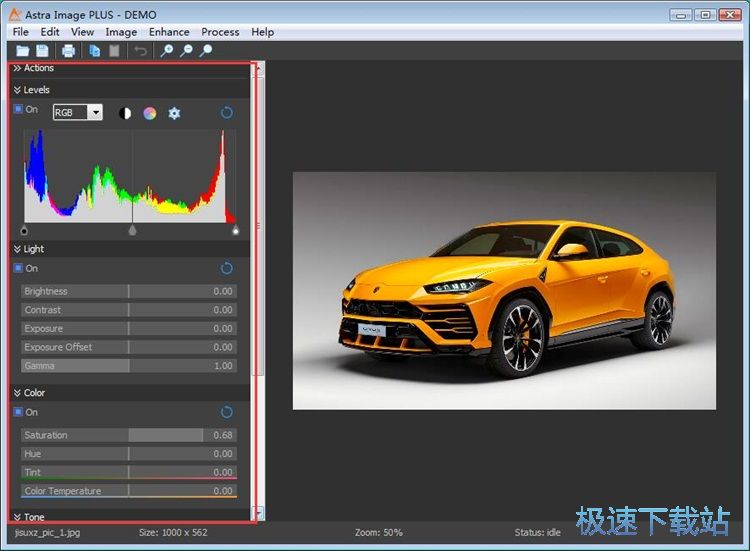Click the Save disk icon in toolbar
Image resolution: width=750 pixels, height=551 pixels.
coord(43,51)
